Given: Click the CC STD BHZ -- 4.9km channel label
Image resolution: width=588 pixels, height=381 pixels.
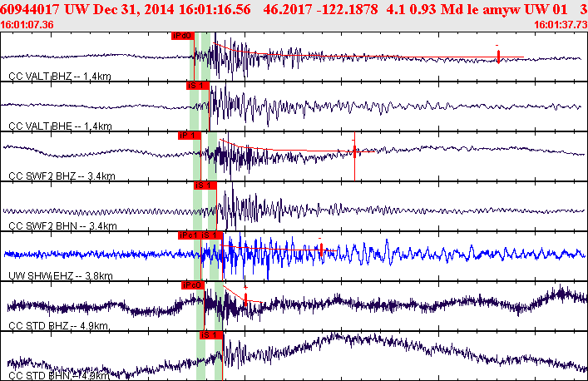Looking at the screenshot, I should click(58, 325).
